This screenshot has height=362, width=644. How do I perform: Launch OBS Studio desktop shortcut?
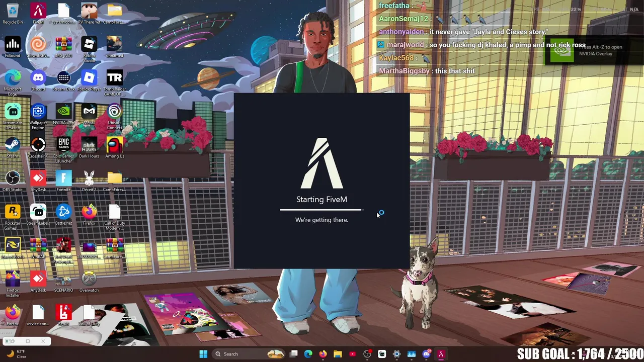13,182
